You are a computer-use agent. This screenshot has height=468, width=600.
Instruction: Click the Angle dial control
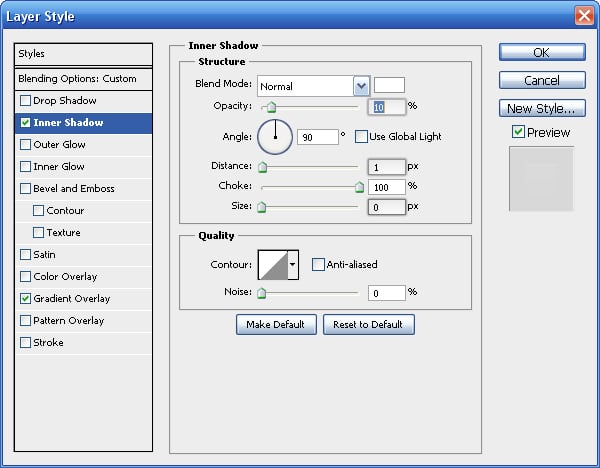tap(275, 137)
